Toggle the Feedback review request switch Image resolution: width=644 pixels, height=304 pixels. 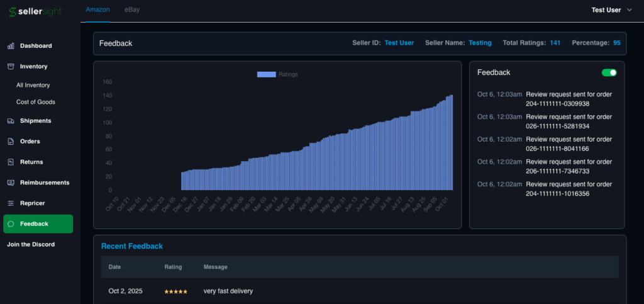click(609, 73)
